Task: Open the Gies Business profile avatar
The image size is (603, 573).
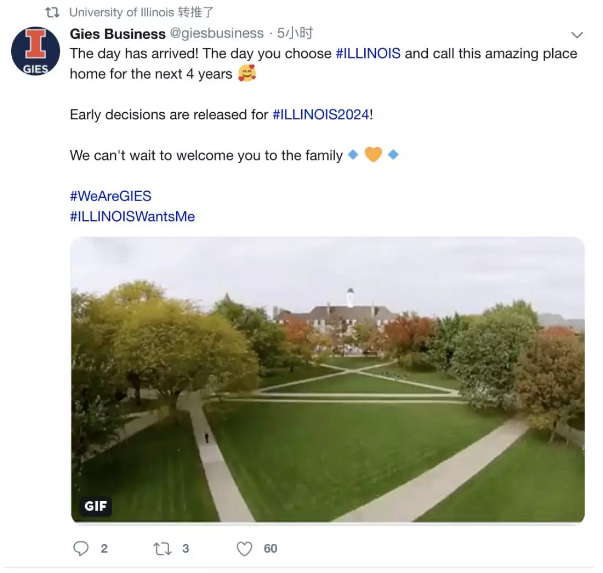Action: tap(34, 51)
